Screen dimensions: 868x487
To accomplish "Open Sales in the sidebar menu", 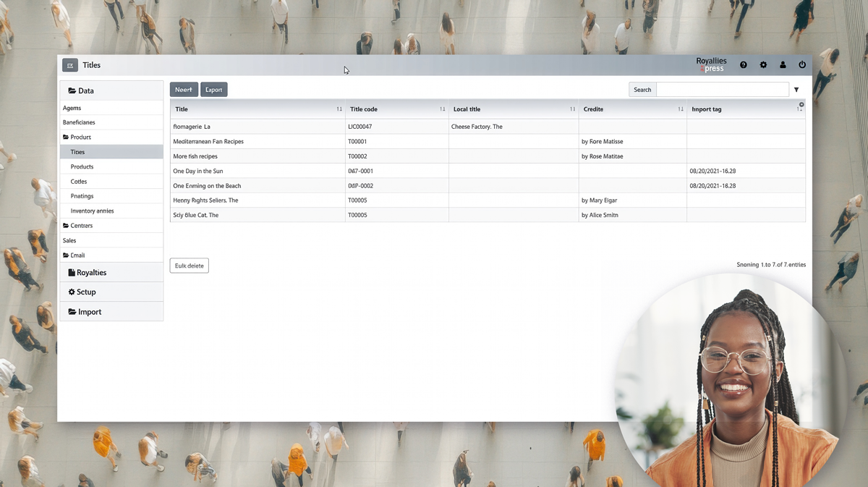I will click(x=69, y=240).
